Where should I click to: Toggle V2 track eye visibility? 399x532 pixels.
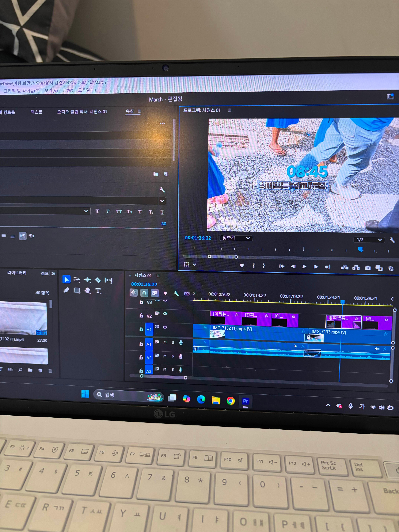point(165,313)
